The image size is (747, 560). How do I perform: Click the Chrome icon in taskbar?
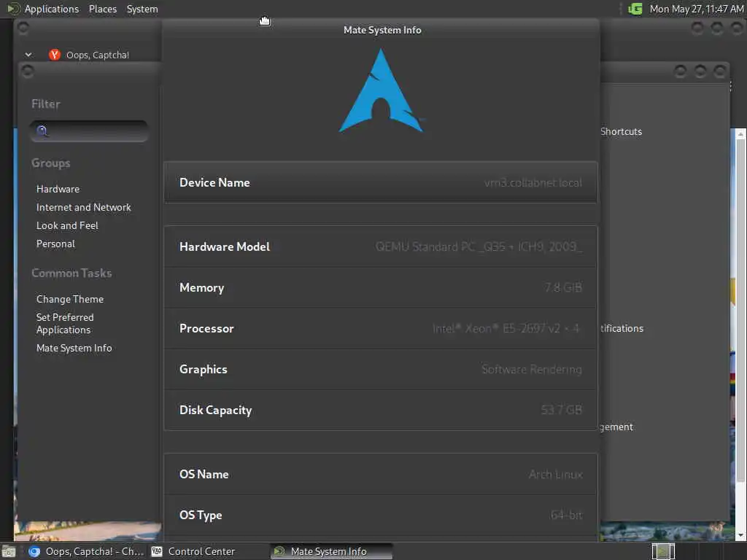[34, 551]
